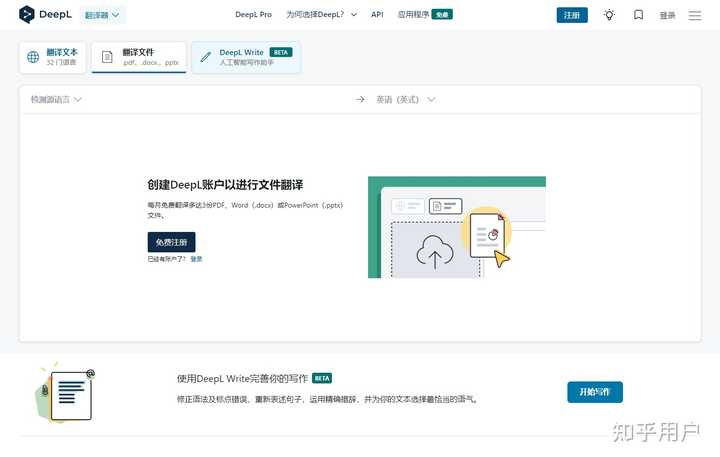Click the DeepL Write document illustration
Screen dimensions: 720x457
(x=65, y=394)
